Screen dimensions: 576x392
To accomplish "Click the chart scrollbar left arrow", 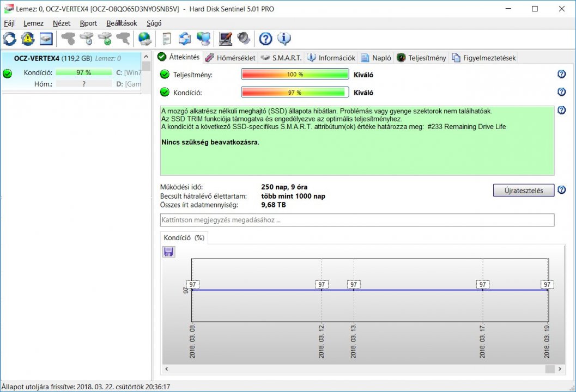I will pyautogui.click(x=166, y=369).
